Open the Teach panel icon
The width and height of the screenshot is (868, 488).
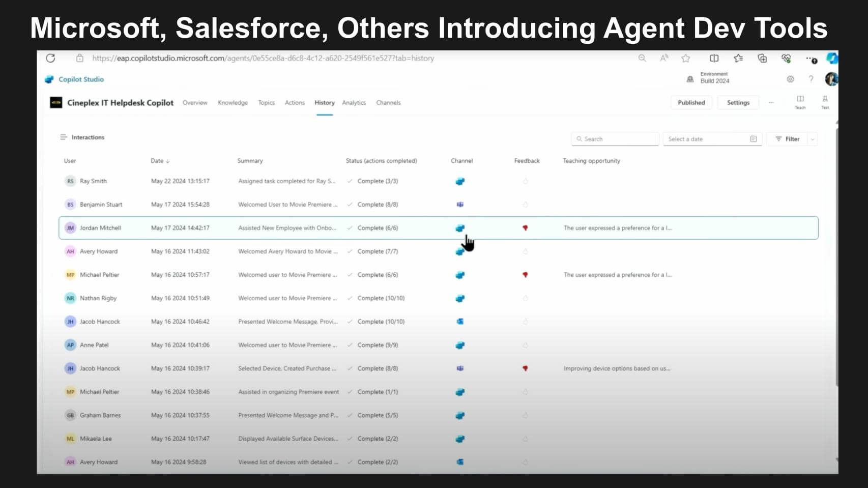tap(800, 101)
